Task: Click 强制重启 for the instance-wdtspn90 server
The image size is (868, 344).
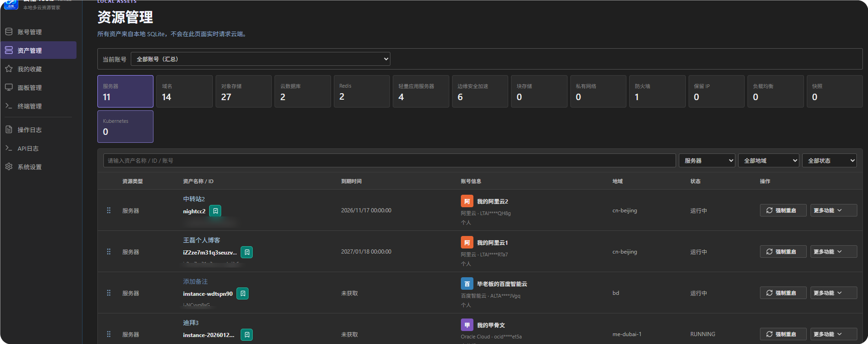Action: pyautogui.click(x=783, y=293)
